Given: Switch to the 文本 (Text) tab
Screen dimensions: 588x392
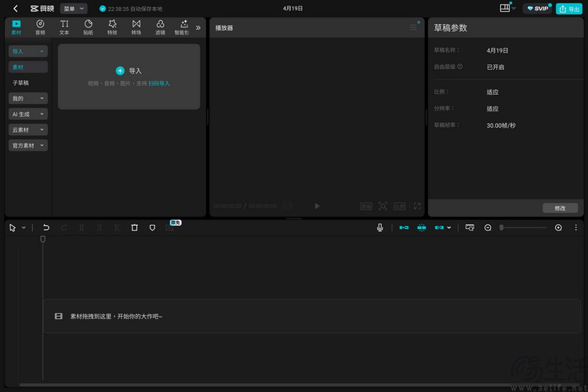Looking at the screenshot, I should (64, 27).
